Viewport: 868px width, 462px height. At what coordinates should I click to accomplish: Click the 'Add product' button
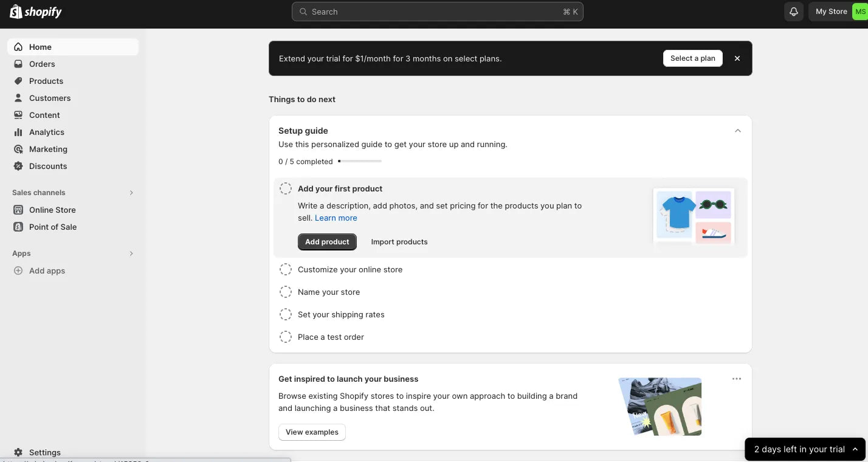327,241
